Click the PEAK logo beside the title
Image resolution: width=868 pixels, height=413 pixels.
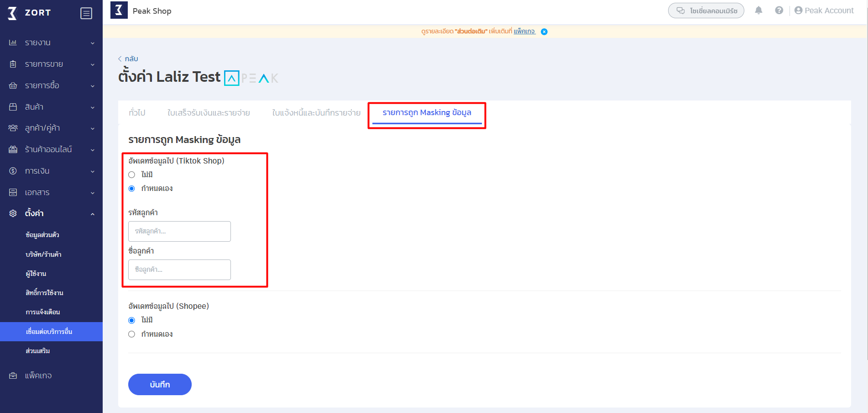pyautogui.click(x=251, y=78)
